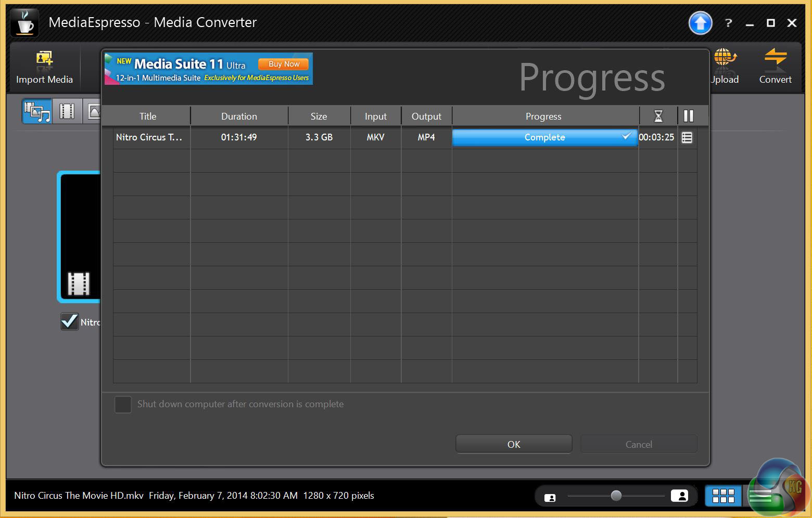Image resolution: width=812 pixels, height=518 pixels.
Task: Adjust the thumbnail size slider handle
Action: 616,496
